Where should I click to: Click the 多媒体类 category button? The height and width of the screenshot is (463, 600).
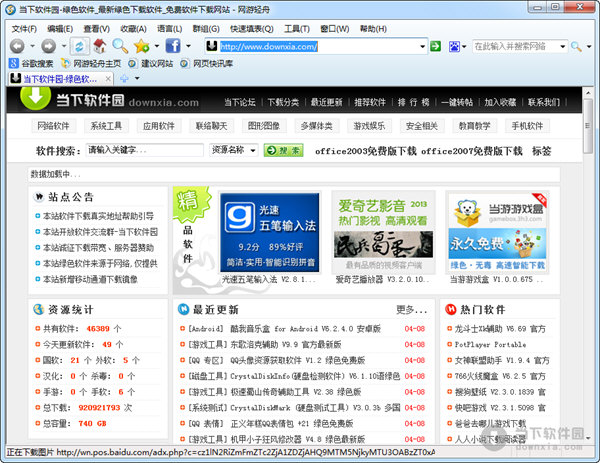tap(316, 126)
